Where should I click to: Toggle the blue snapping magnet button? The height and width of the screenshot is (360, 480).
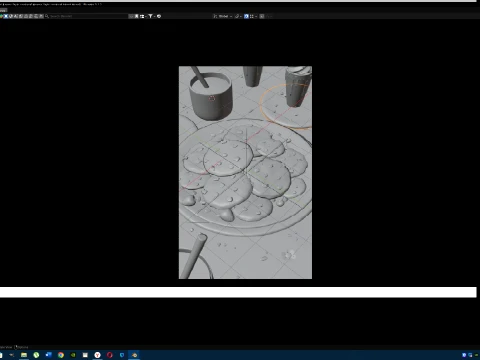tap(246, 16)
